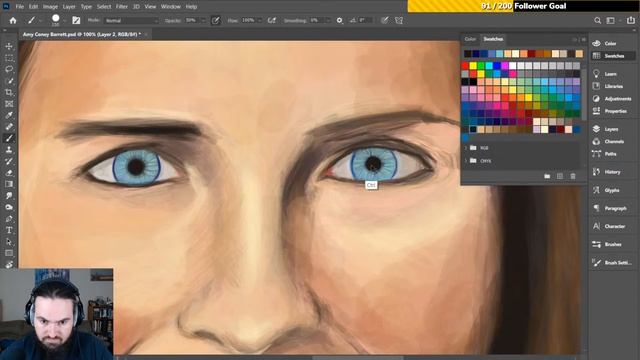Open the workspace switcher dropdown
This screenshot has width=640, height=360.
click(x=612, y=20)
